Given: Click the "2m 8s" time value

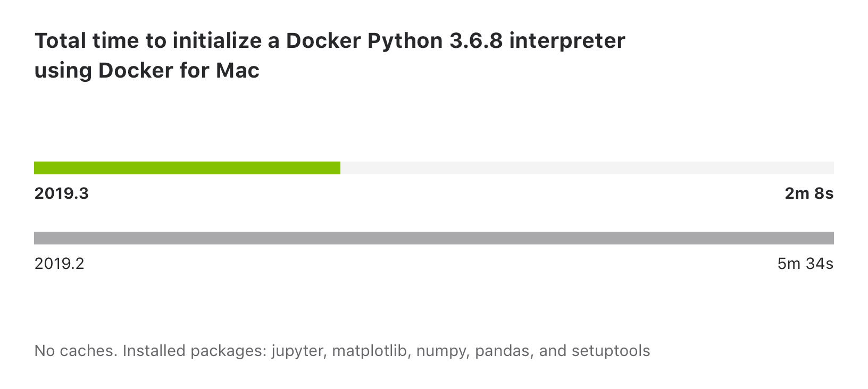Looking at the screenshot, I should pos(808,194).
